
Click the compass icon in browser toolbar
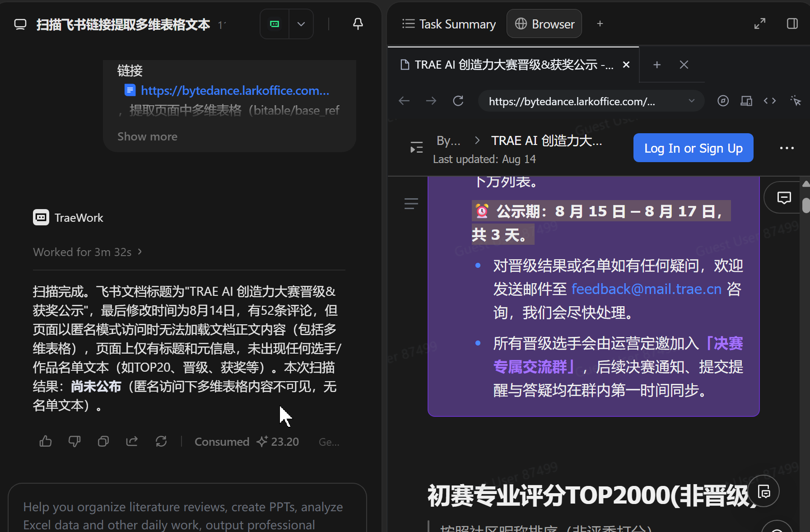tap(723, 101)
